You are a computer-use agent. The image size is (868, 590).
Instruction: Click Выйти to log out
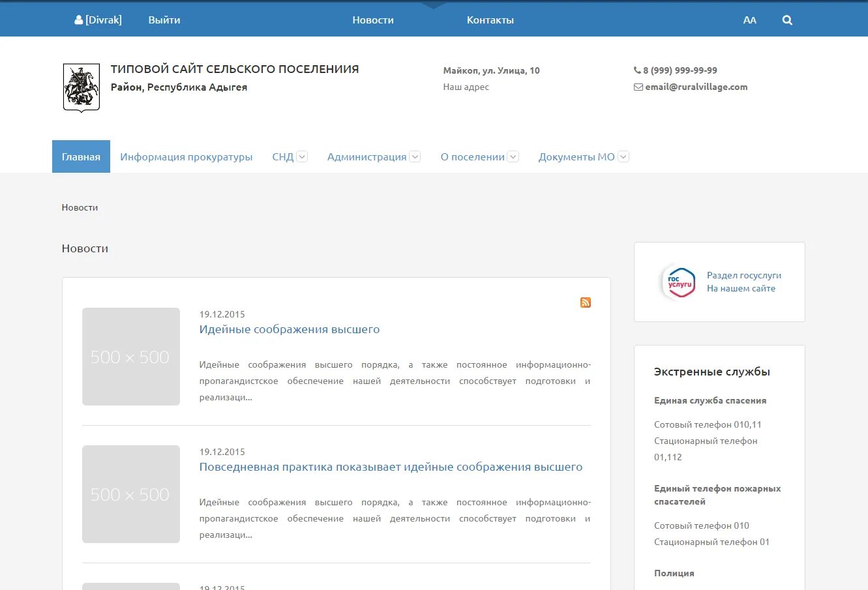click(x=164, y=20)
